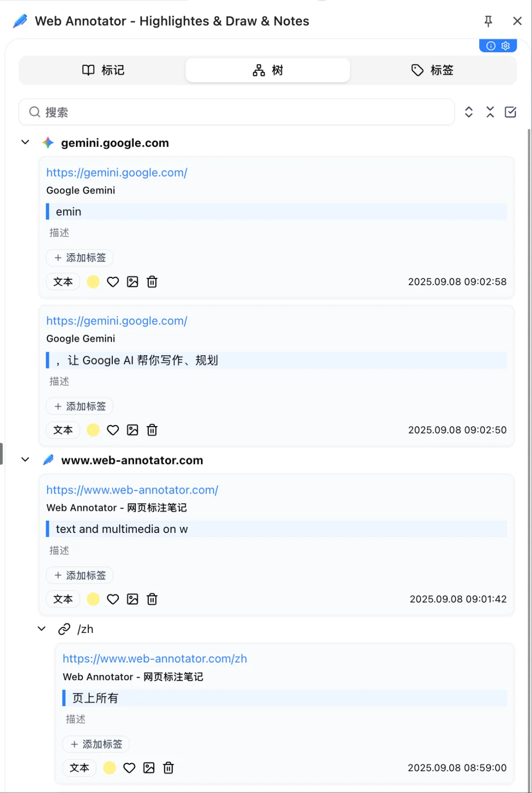Click timestamp 2025.09.08 08:59:00

coord(457,768)
